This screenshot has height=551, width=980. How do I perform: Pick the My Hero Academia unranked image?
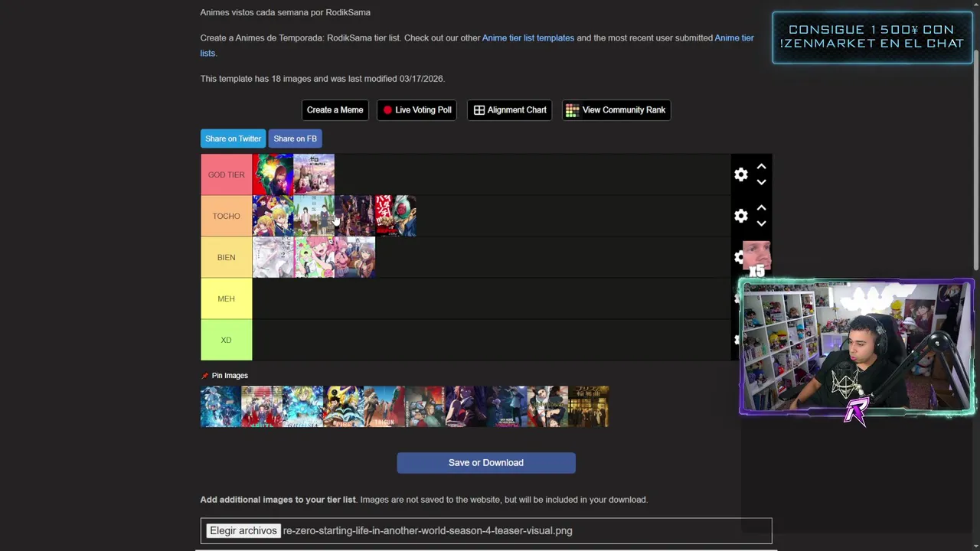(507, 406)
